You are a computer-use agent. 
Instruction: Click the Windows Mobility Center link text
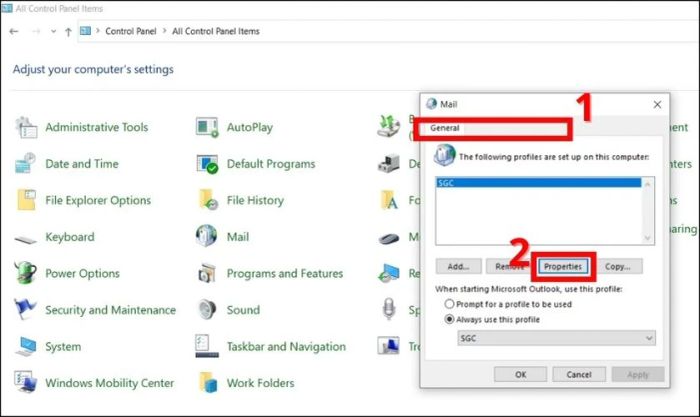[x=109, y=383]
